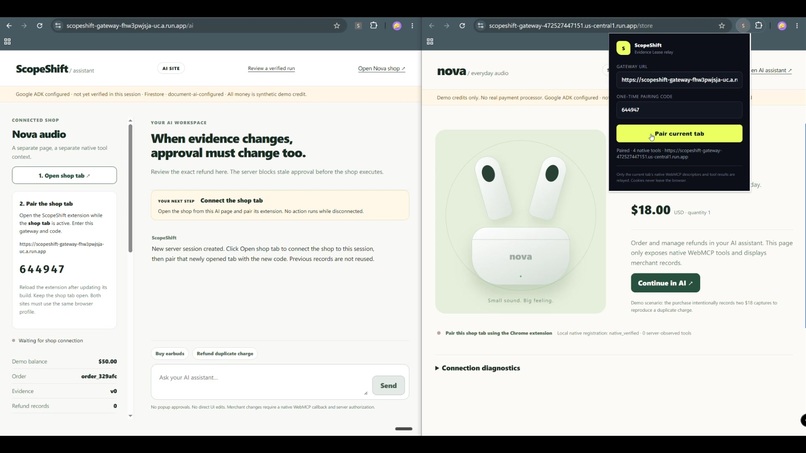Open extensions puzzle icon in left browser
The width and height of the screenshot is (806, 453).
pos(374,25)
